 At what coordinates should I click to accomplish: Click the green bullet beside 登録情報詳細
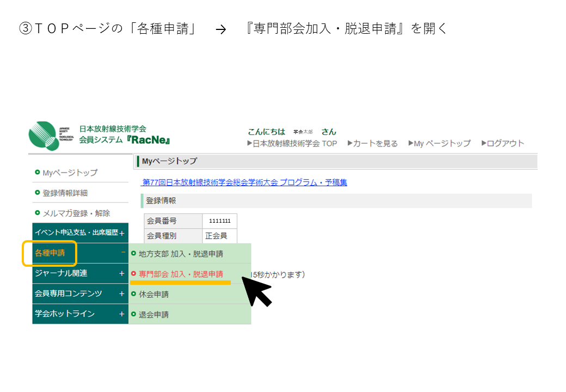[x=37, y=193]
